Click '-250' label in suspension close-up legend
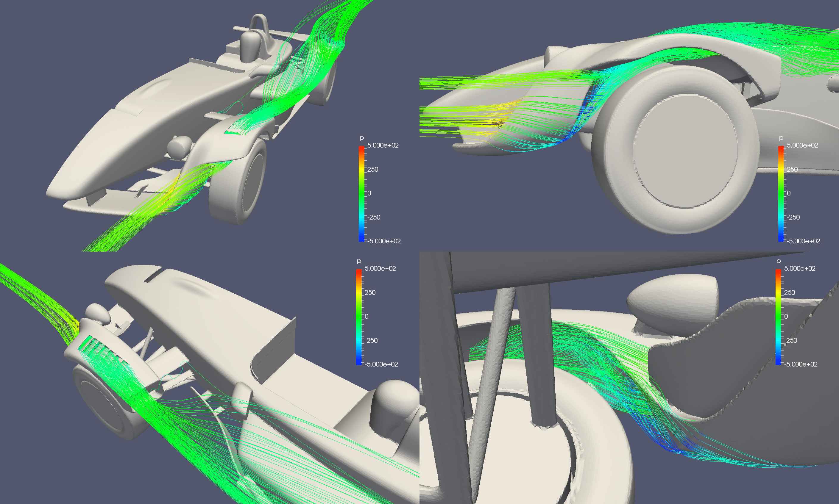The width and height of the screenshot is (839, 504). (x=791, y=341)
